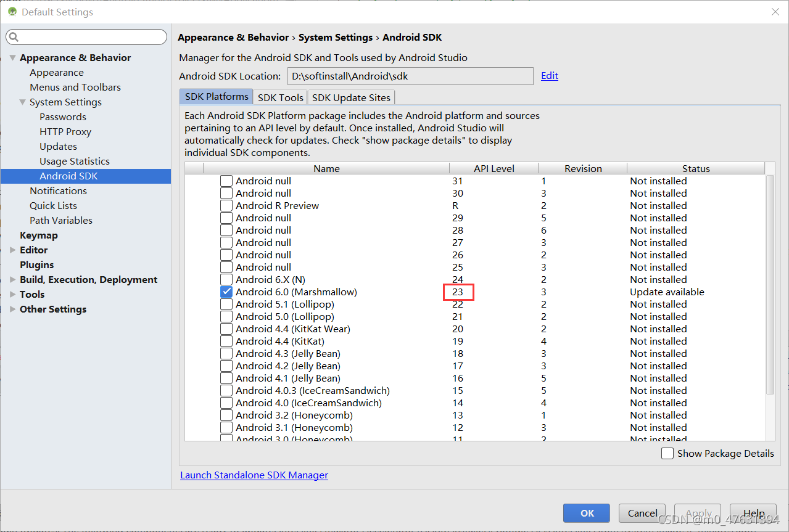The height and width of the screenshot is (532, 789).
Task: Click the Android Studio title bar icon
Action: [12, 12]
